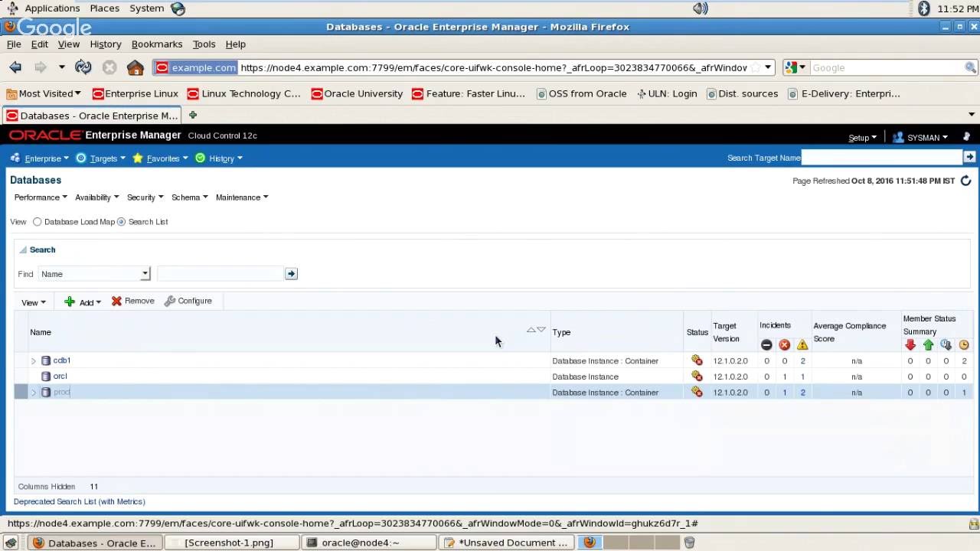Viewport: 980px width, 551px height.
Task: Open the Setup menu
Action: (x=862, y=138)
